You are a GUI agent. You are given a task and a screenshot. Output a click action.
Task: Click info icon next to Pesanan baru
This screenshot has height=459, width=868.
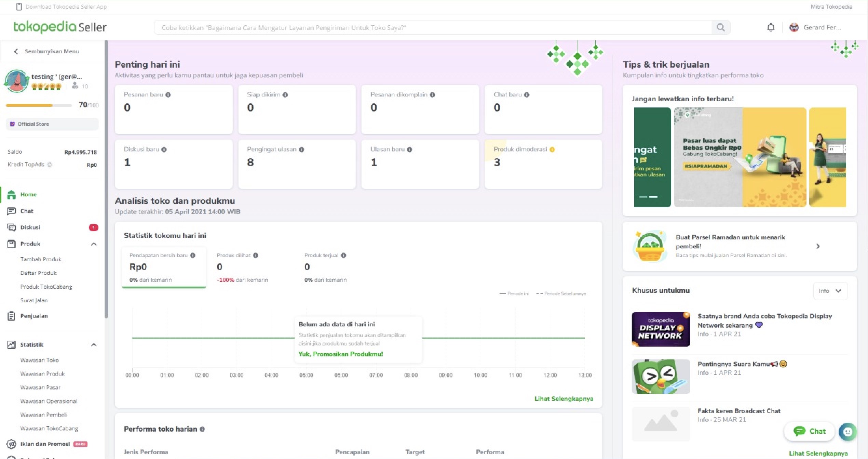pyautogui.click(x=168, y=95)
